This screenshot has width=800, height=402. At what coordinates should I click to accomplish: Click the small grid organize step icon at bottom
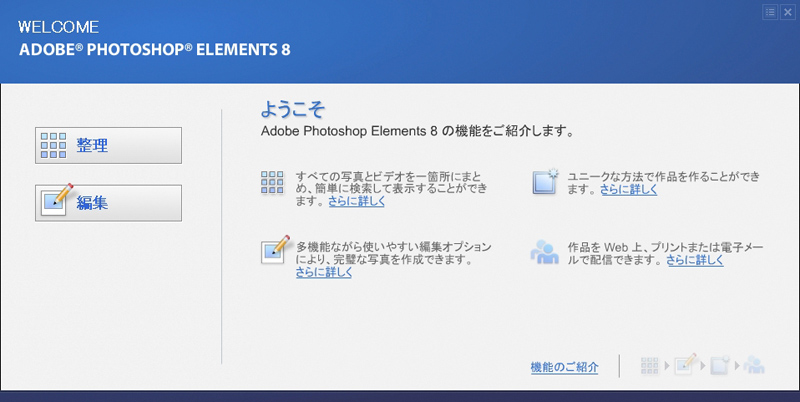(x=649, y=366)
